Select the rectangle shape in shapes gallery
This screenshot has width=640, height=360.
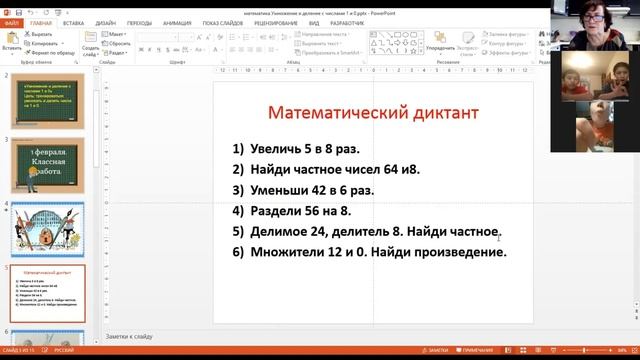click(x=398, y=35)
